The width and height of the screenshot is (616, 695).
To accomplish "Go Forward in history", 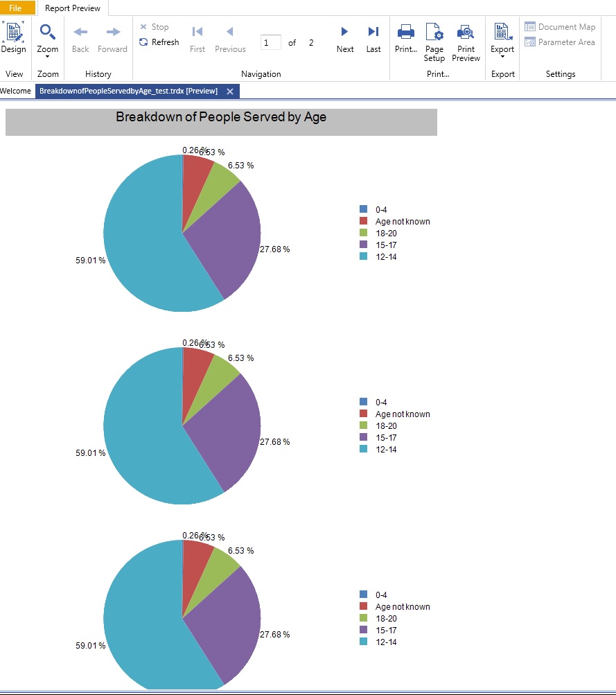I will [112, 39].
